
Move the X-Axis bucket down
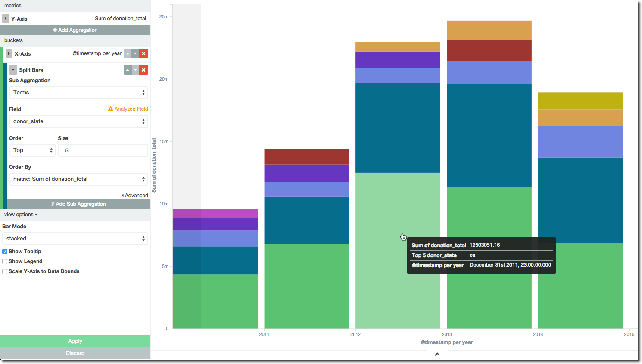click(x=136, y=53)
